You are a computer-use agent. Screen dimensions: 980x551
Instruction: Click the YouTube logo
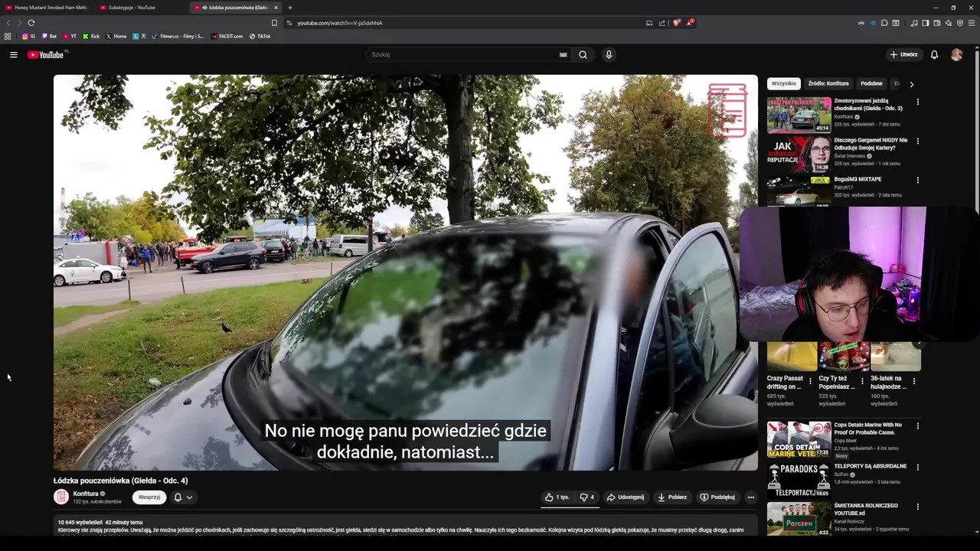coord(47,55)
